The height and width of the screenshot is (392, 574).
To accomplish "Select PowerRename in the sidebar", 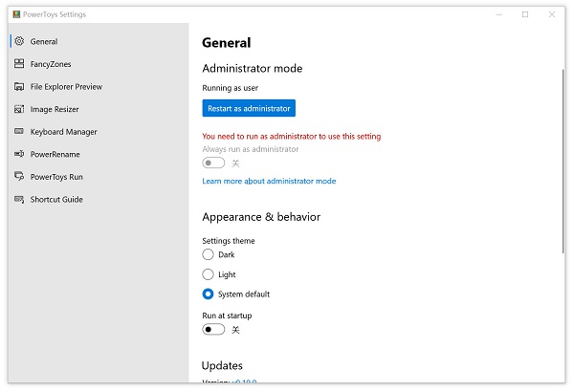I will (x=99, y=154).
